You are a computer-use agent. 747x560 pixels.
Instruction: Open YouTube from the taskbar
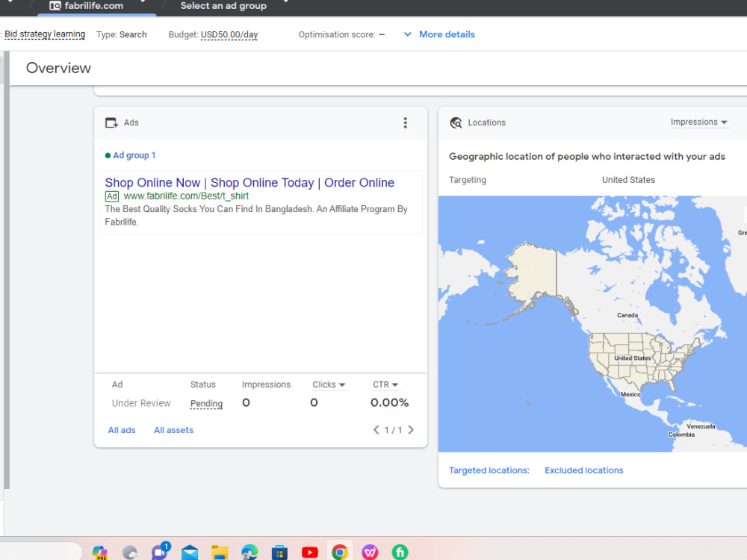click(310, 553)
